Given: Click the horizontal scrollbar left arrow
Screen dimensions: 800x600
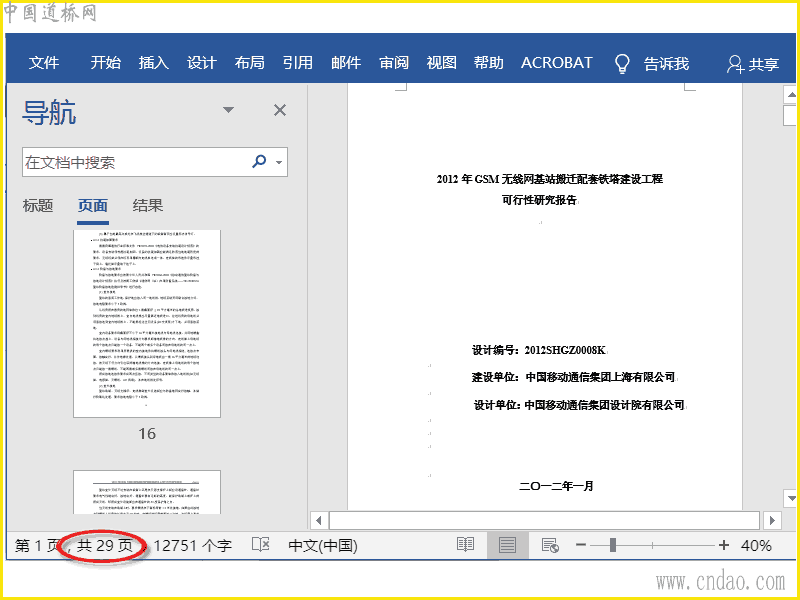Looking at the screenshot, I should pyautogui.click(x=319, y=521).
